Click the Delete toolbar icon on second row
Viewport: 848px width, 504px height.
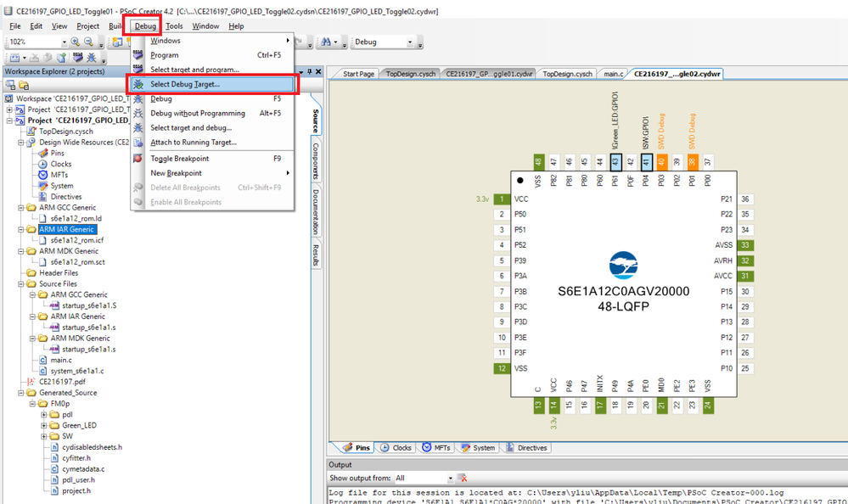[x=33, y=57]
